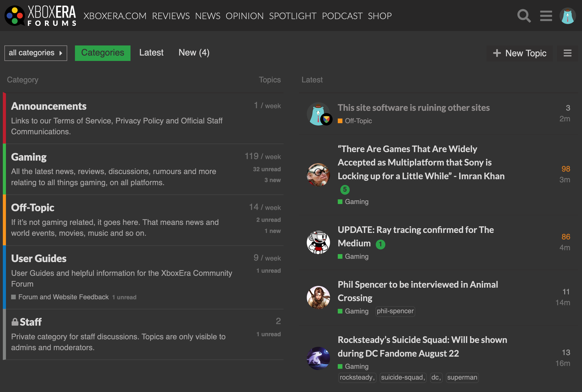
Task: Open the search magnifier icon
Action: (x=524, y=16)
